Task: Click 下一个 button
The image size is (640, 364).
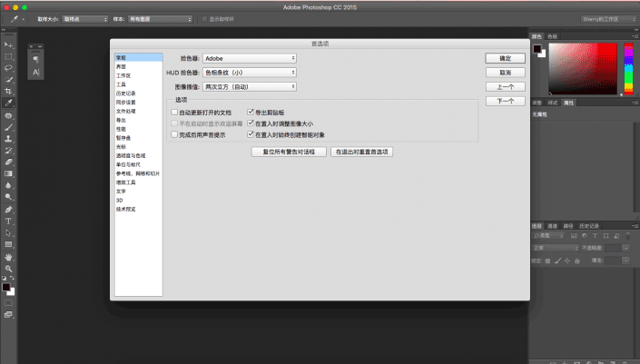Action: pyautogui.click(x=506, y=101)
